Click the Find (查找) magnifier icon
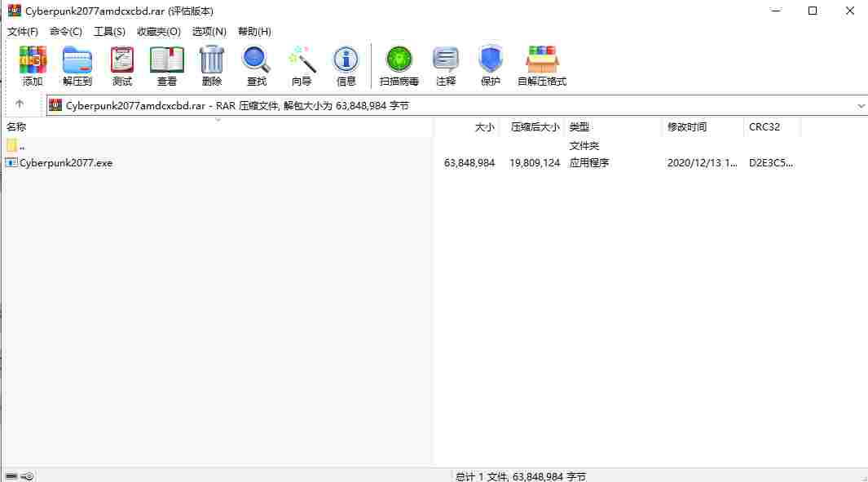 [x=256, y=60]
